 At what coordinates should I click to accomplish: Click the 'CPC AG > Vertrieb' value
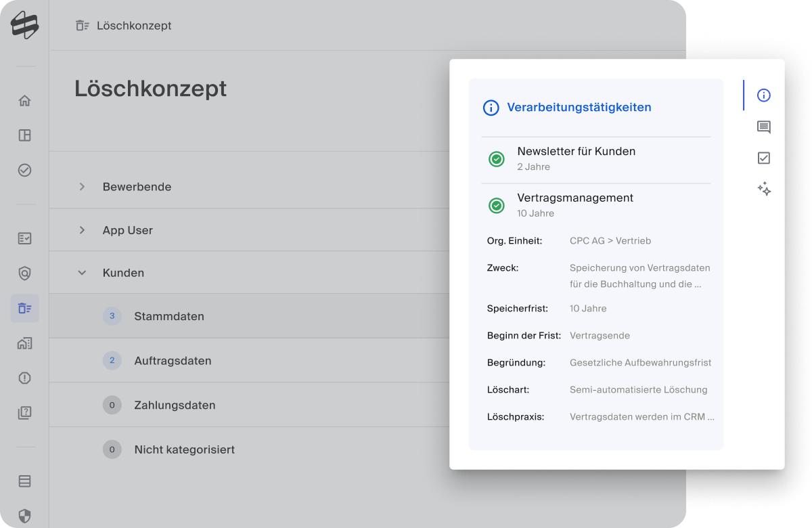(x=610, y=240)
